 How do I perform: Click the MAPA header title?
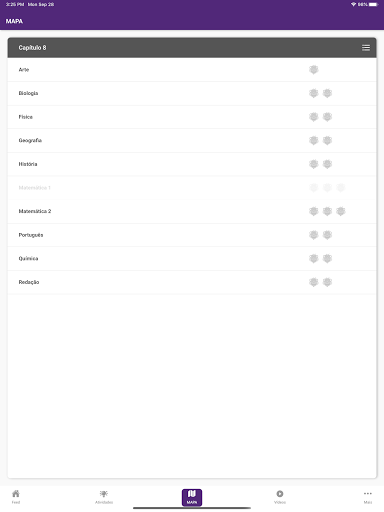(x=14, y=21)
